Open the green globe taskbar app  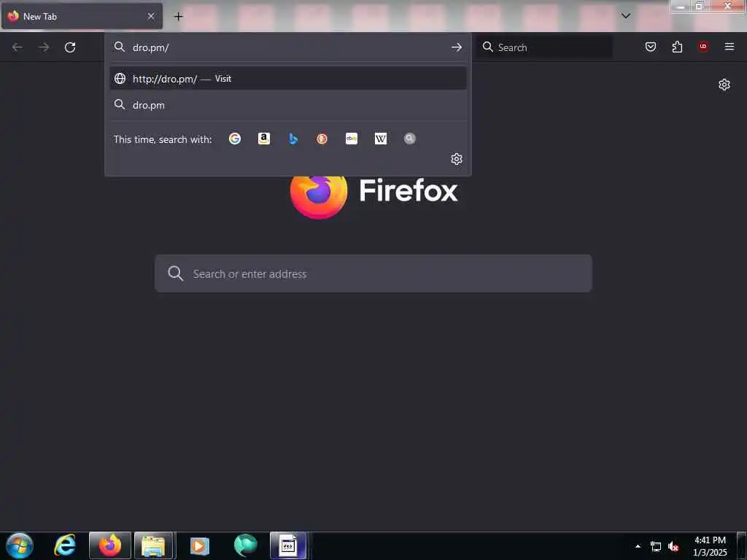click(x=245, y=545)
